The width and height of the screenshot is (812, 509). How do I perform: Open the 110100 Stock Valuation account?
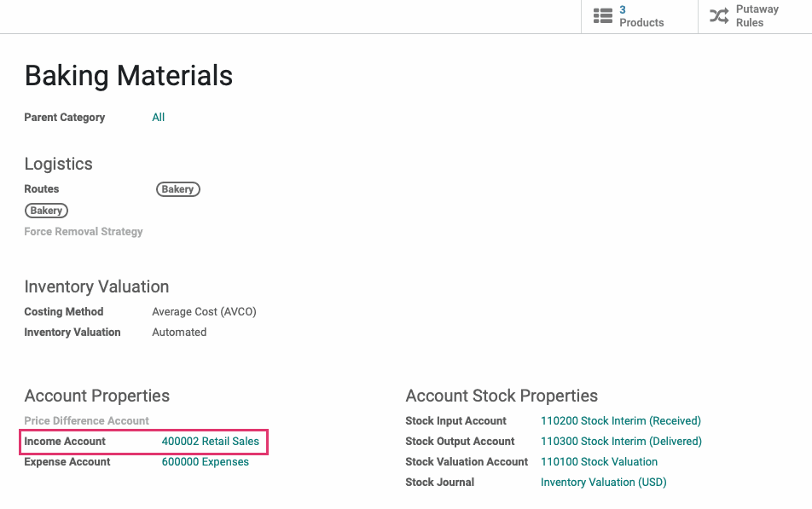(599, 462)
